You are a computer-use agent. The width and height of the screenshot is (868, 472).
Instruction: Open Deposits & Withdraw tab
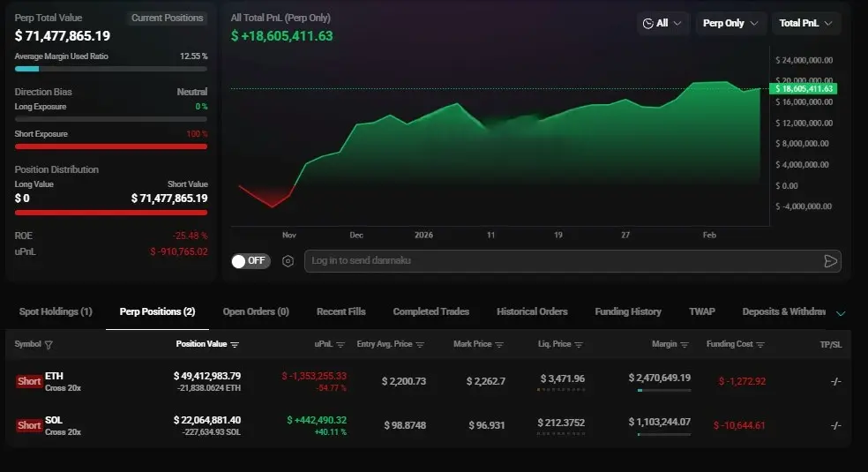click(784, 311)
